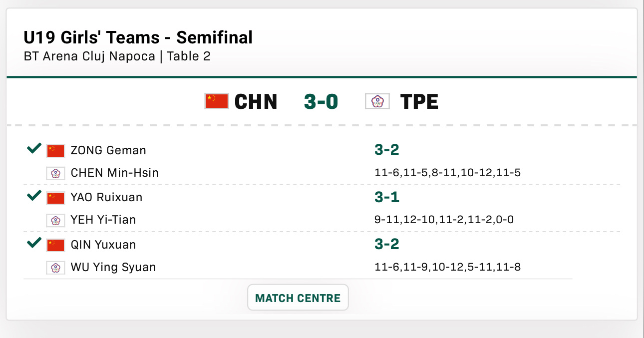Click winner checkmark beside ZONG Geman
This screenshot has height=338, width=644.
tap(34, 148)
